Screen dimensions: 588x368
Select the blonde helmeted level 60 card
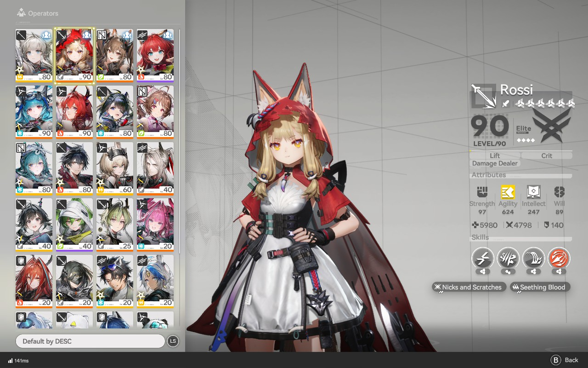(x=115, y=168)
